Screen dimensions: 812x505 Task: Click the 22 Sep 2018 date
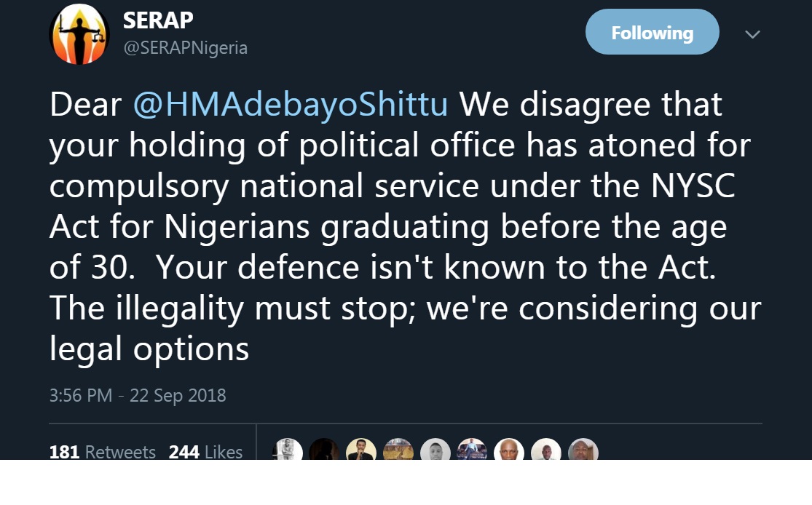pos(178,396)
